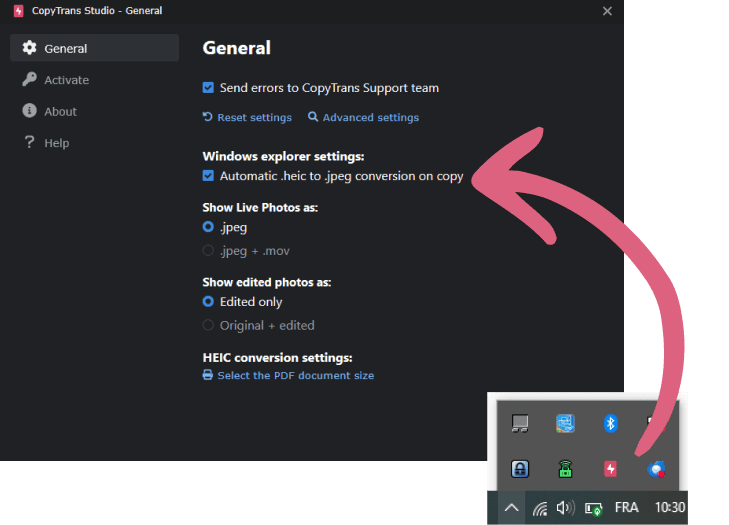
Task: Click the CopyTrans Studio tray icon
Action: pos(610,469)
